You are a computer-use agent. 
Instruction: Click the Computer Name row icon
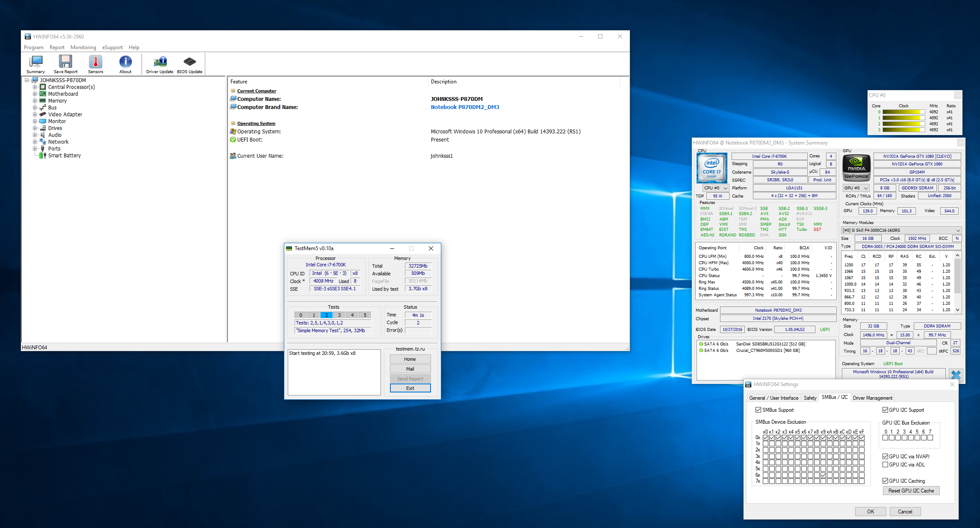pos(233,99)
